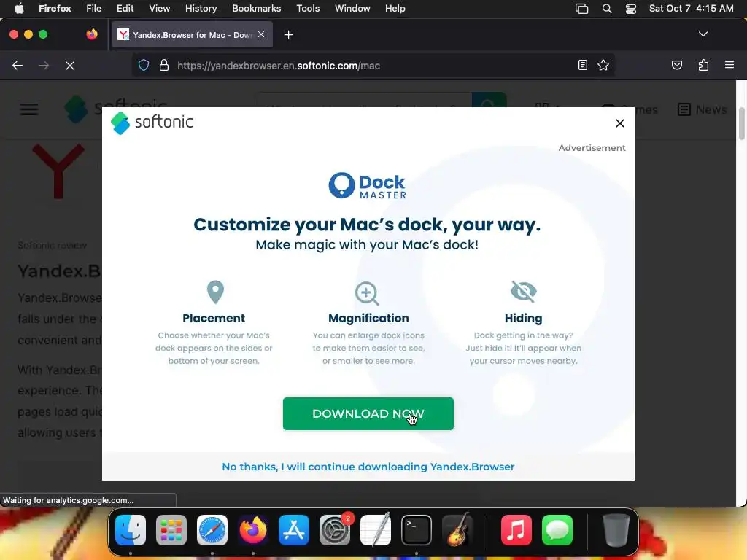Open tracking protection shield icon
Screen dimensions: 747x560
point(144,65)
